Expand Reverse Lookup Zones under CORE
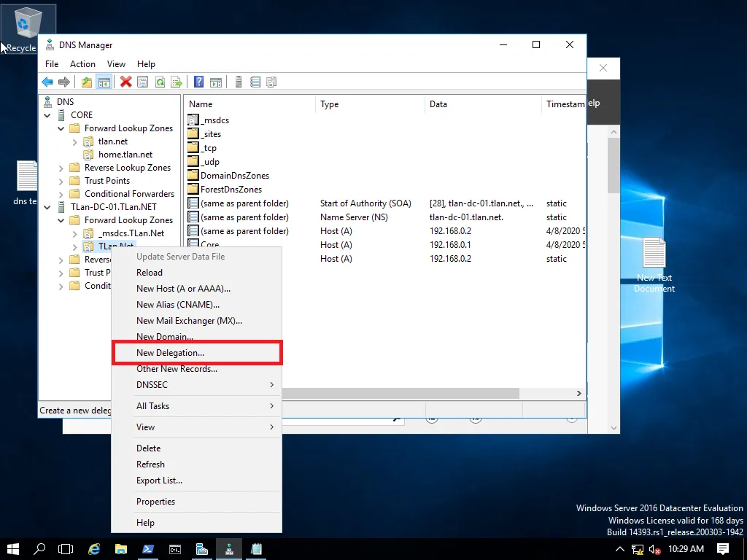 61,168
